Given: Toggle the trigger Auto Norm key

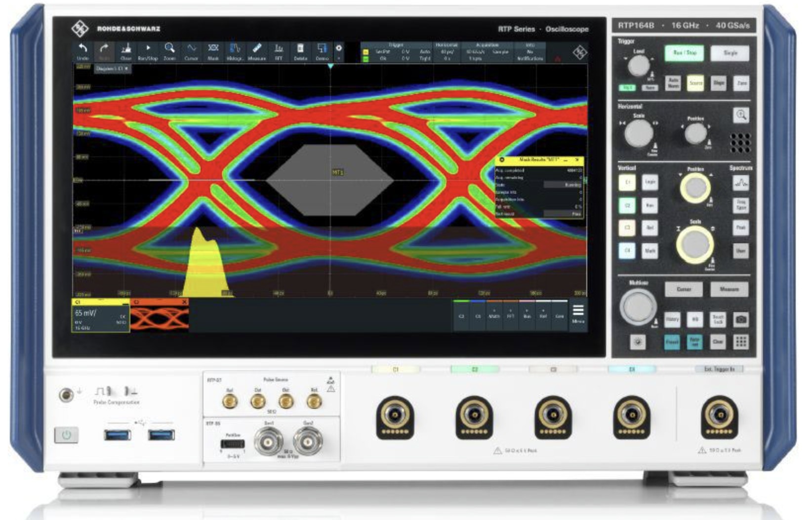Looking at the screenshot, I should 673,83.
